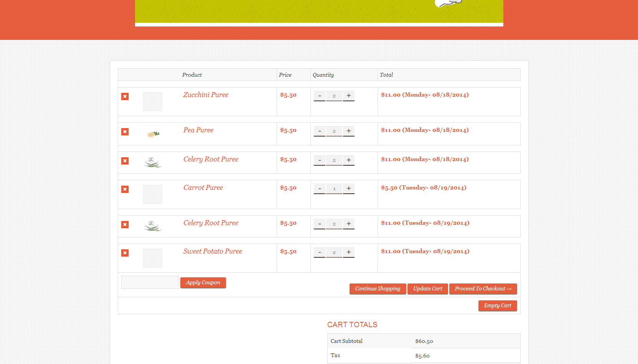Click Monday's Celery Root Puree thumbnail
The height and width of the screenshot is (364, 638).
[x=153, y=162]
